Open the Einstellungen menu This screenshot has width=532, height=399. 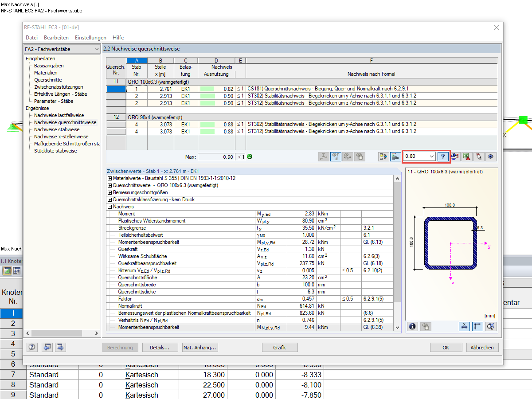click(x=90, y=38)
